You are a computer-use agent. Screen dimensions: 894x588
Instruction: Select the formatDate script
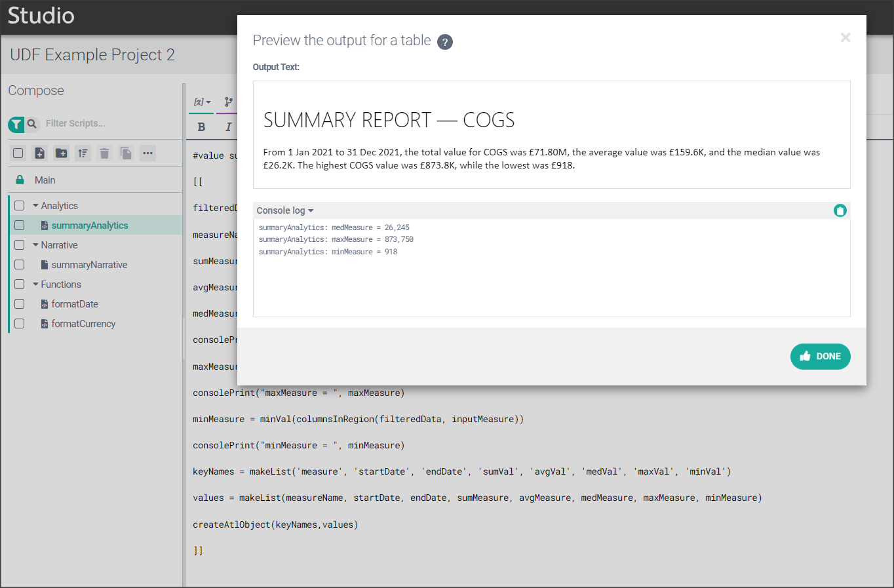coord(75,304)
